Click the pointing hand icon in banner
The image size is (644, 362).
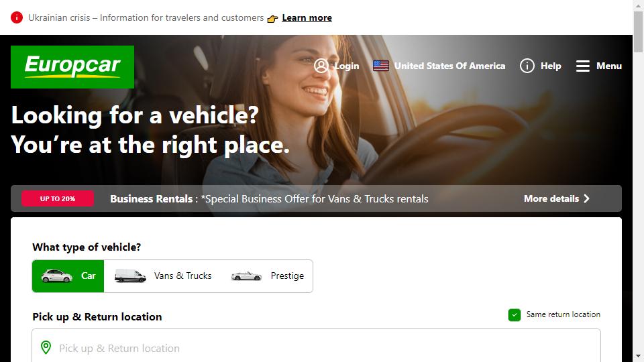[273, 19]
